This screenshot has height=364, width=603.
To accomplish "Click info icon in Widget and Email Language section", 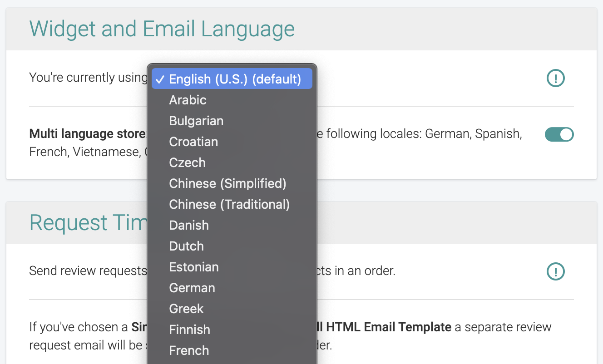I will pos(555,79).
